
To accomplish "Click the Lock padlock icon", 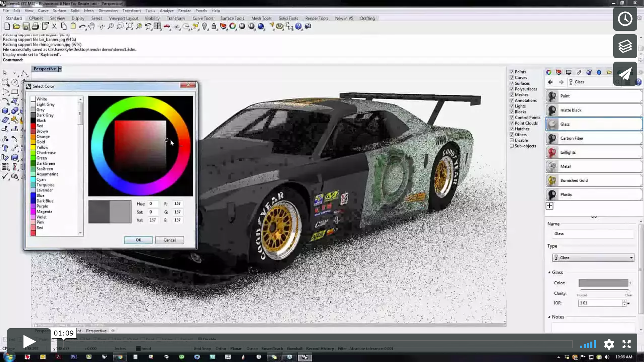I will tap(214, 26).
